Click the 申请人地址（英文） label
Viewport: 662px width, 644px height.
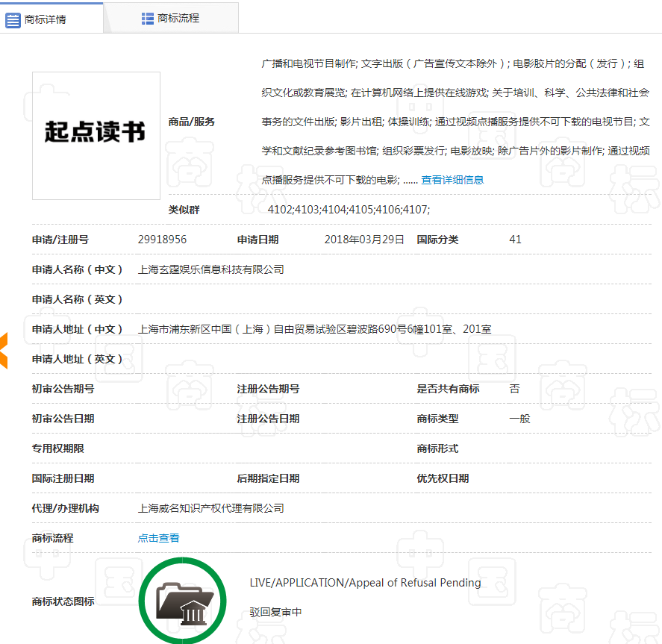pyautogui.click(x=78, y=359)
